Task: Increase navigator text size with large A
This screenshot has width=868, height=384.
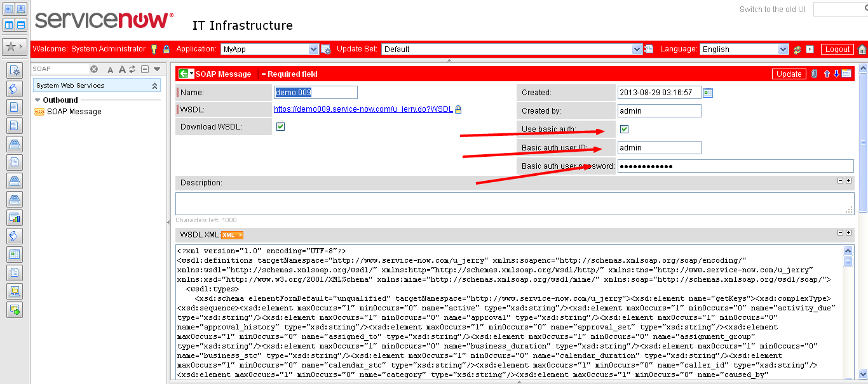Action: (x=122, y=69)
